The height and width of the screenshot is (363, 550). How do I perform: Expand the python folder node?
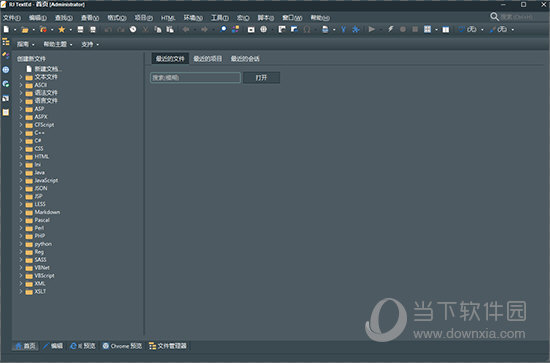(21, 244)
